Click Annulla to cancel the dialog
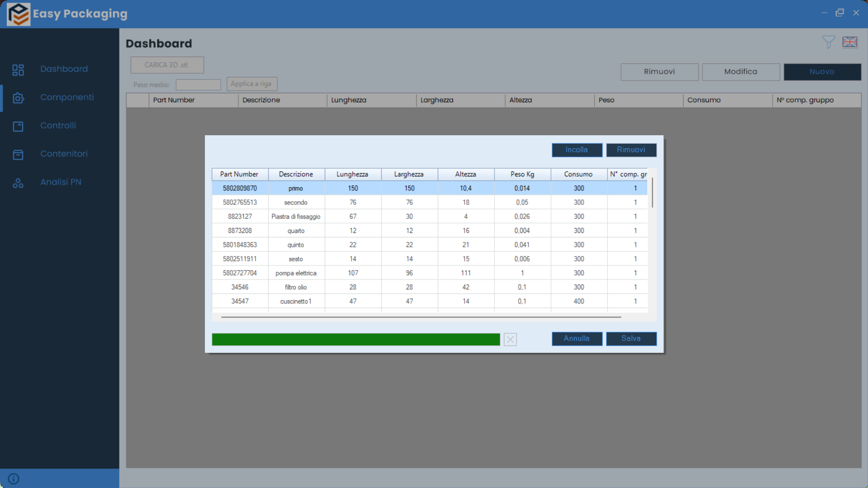The image size is (868, 488). [x=577, y=338]
